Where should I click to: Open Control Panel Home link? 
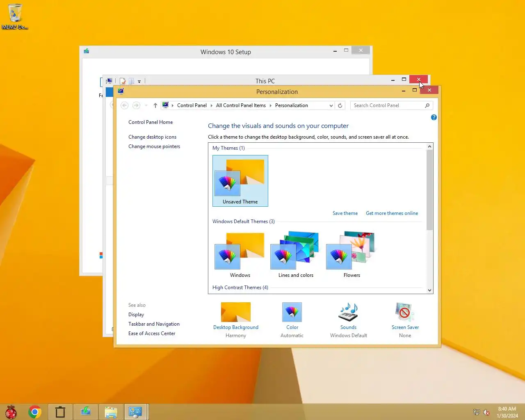pos(151,122)
